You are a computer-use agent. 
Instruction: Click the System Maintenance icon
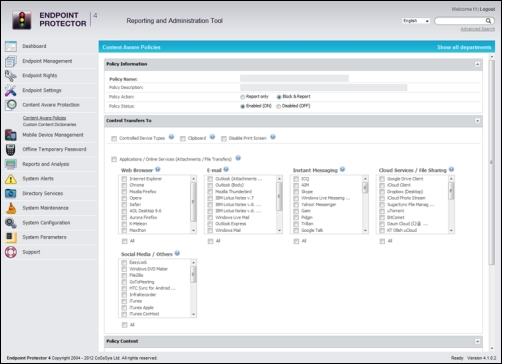pyautogui.click(x=11, y=208)
